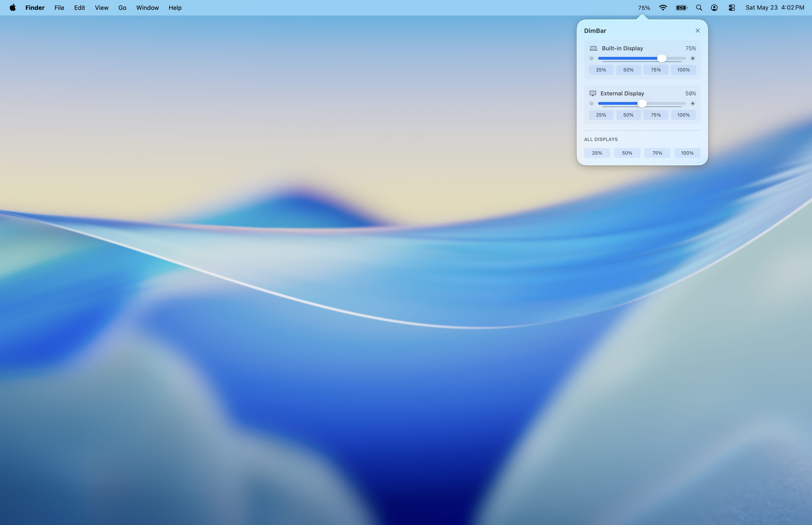Set Built-in Display to 100%
812x525 pixels.
coord(683,70)
